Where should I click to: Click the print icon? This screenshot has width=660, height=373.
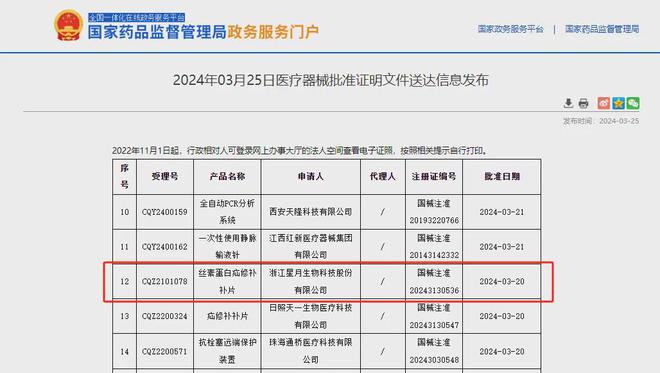click(x=583, y=103)
